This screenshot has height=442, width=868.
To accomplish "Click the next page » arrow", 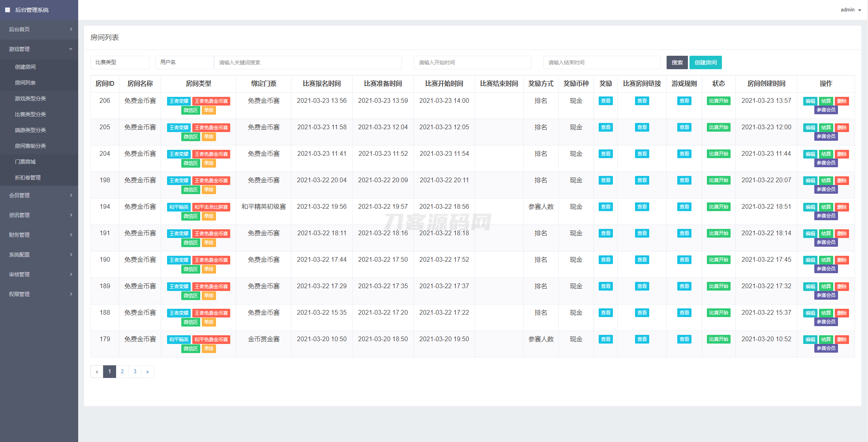I will pyautogui.click(x=148, y=372).
